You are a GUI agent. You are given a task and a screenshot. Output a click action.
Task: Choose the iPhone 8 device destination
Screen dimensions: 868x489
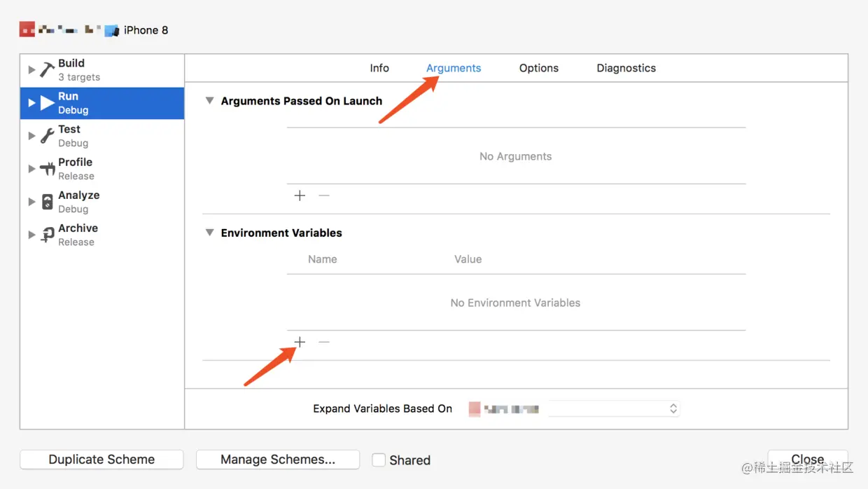(145, 30)
